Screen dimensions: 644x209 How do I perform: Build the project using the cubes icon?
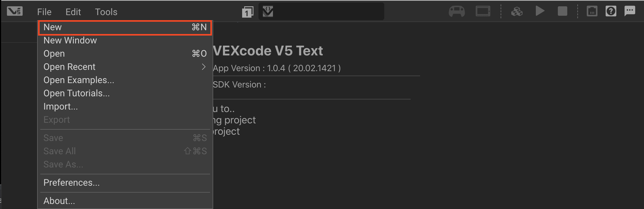(517, 11)
